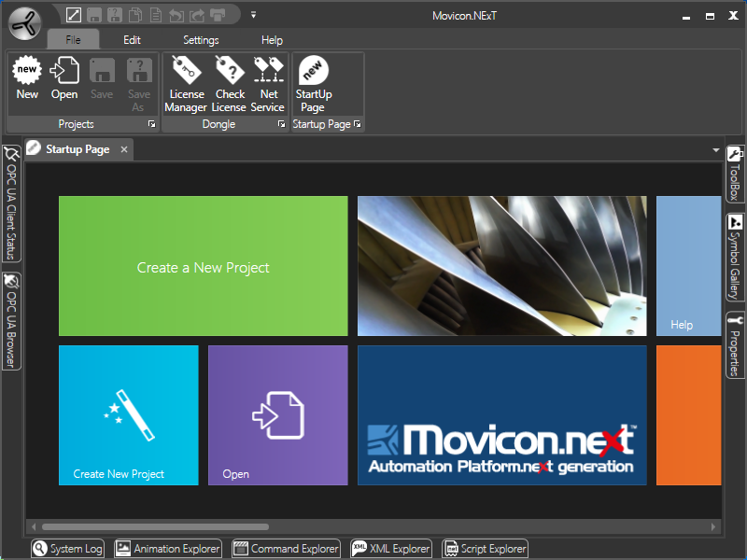Click the light blue Help tile
The height and width of the screenshot is (560, 747).
[689, 266]
